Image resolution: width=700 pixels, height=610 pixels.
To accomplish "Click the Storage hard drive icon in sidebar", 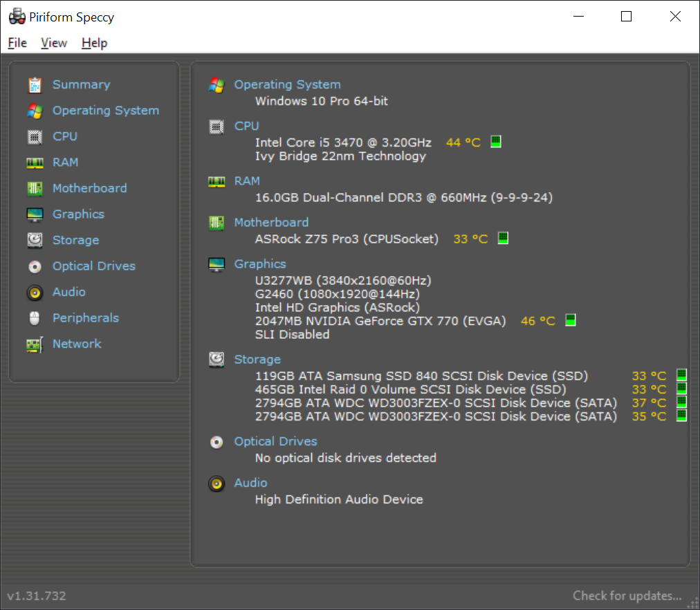I will click(35, 240).
